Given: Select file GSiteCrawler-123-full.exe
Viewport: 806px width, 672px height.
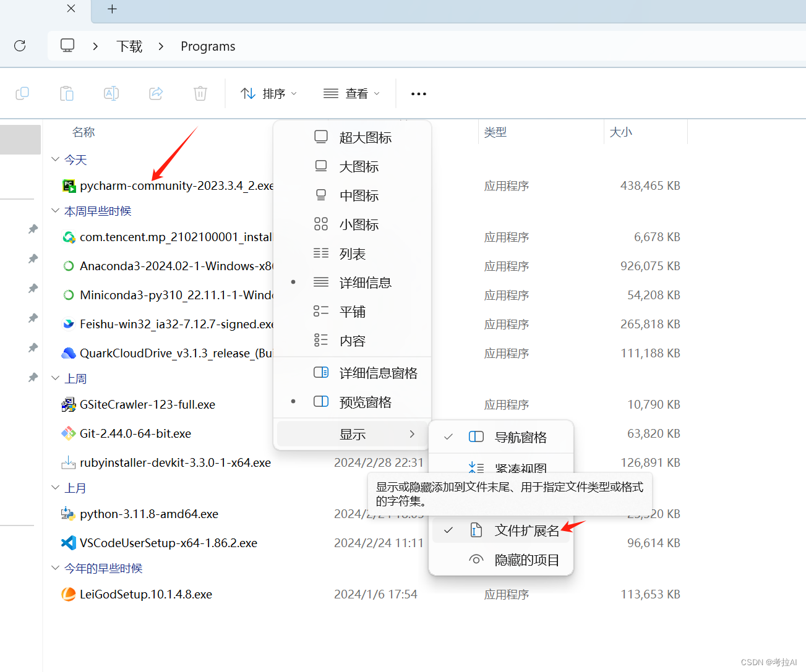Looking at the screenshot, I should [x=147, y=404].
